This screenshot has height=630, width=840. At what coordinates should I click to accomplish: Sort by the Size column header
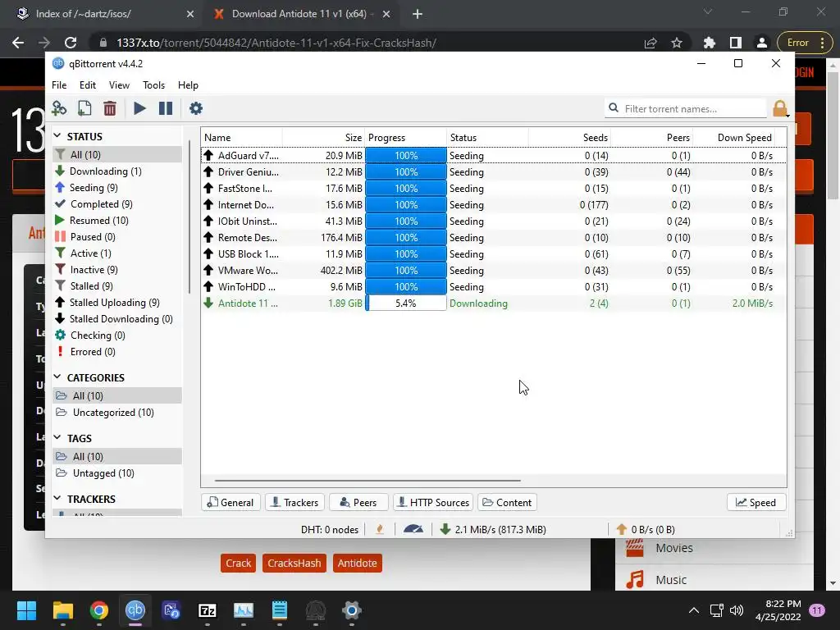323,138
